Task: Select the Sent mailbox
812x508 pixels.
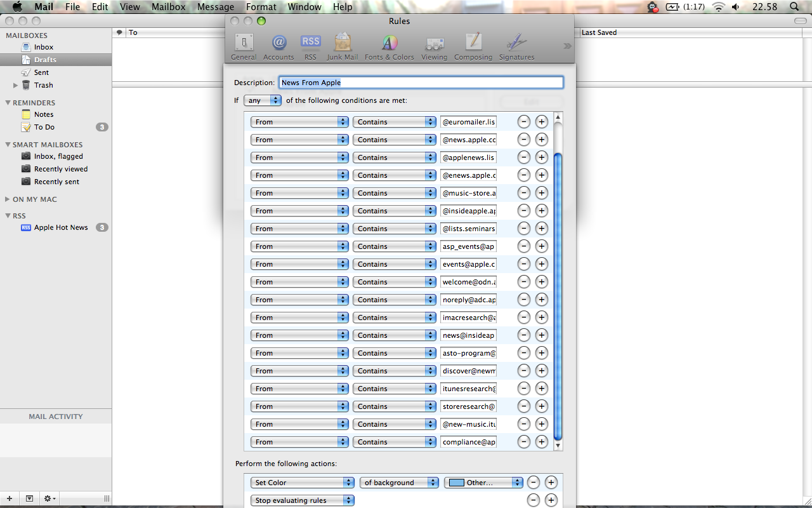Action: point(56,72)
